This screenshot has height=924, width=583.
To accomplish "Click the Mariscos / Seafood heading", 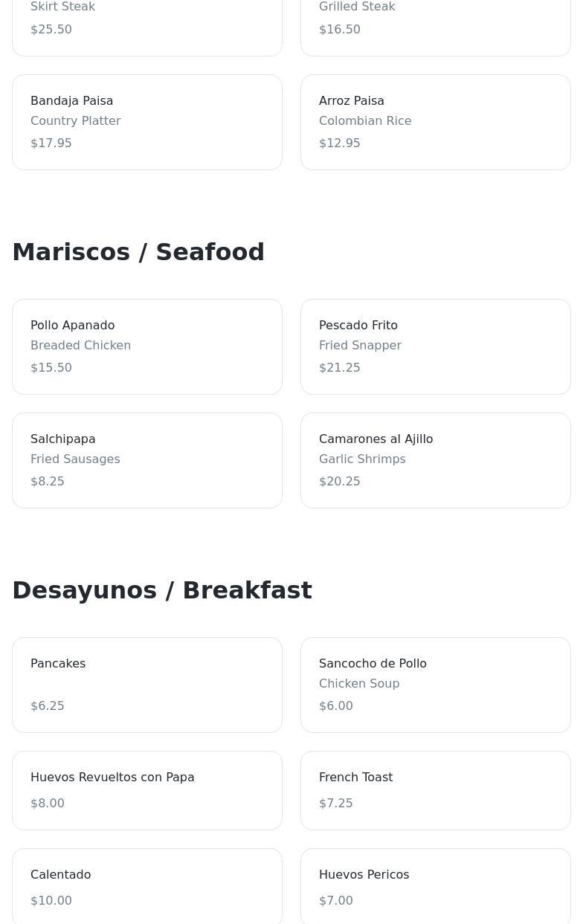I will (138, 252).
